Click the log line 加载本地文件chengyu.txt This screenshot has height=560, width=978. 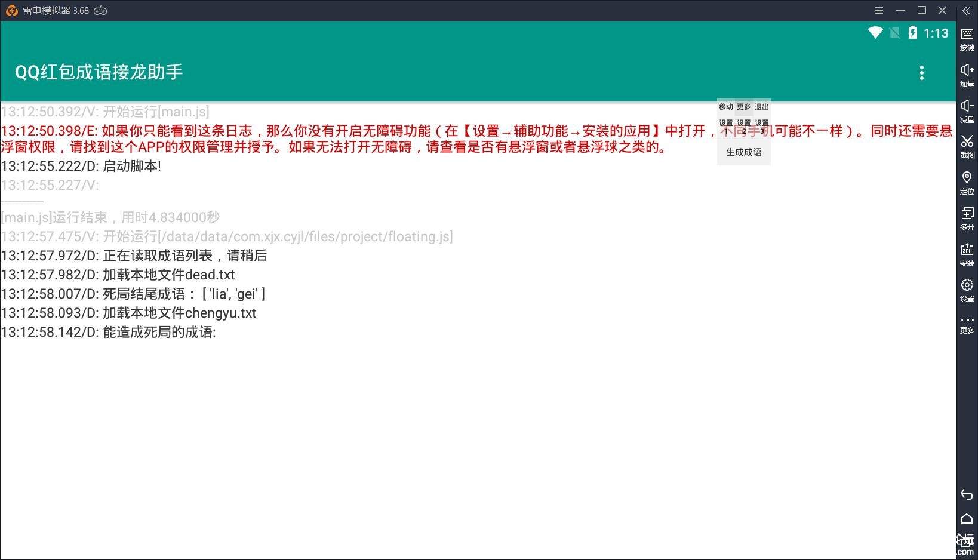[129, 313]
